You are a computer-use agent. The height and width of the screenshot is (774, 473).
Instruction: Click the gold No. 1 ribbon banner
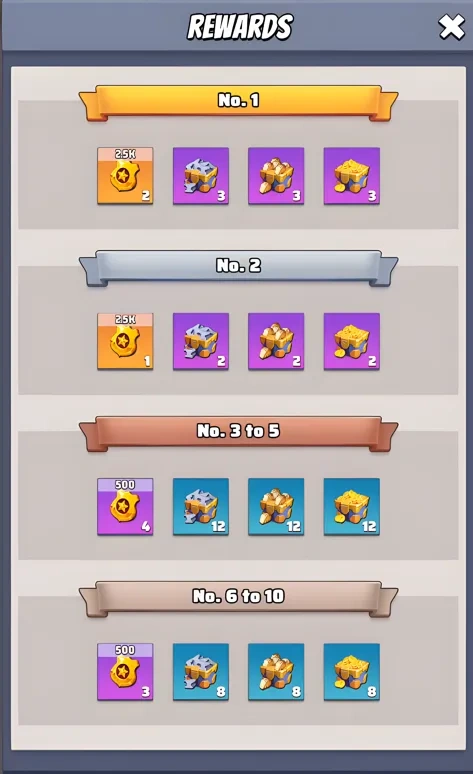click(238, 103)
